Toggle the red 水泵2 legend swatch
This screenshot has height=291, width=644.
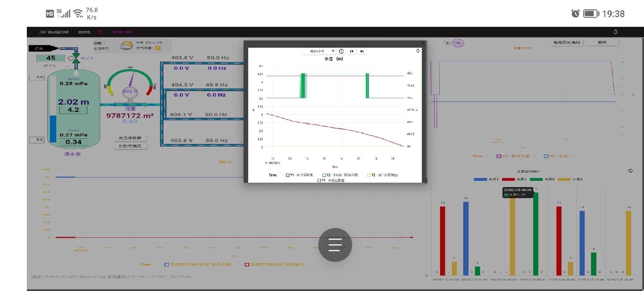coord(508,179)
